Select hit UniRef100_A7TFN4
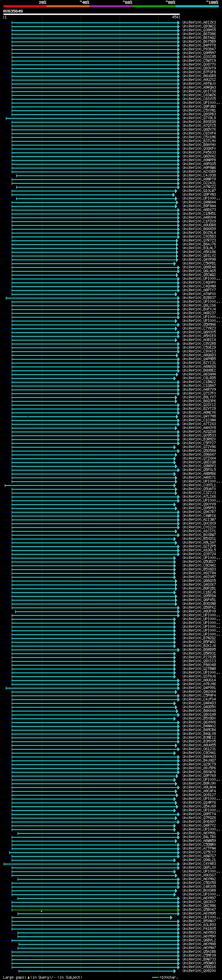Image resolution: width=222 pixels, height=980 pixels. tap(199, 848)
